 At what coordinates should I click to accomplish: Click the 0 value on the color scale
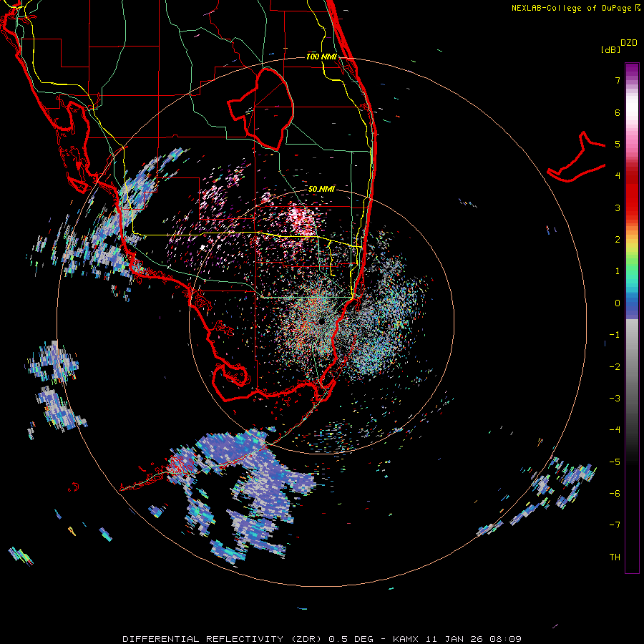coord(618,303)
